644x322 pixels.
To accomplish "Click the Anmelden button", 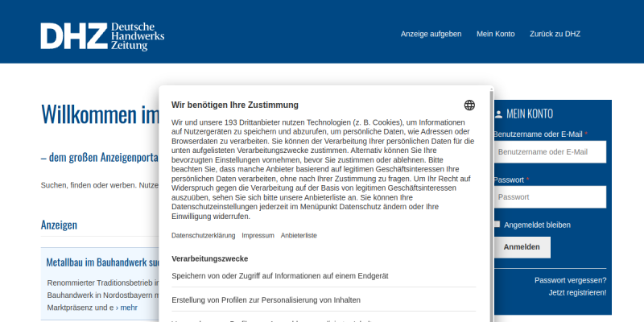I will pos(522,247).
